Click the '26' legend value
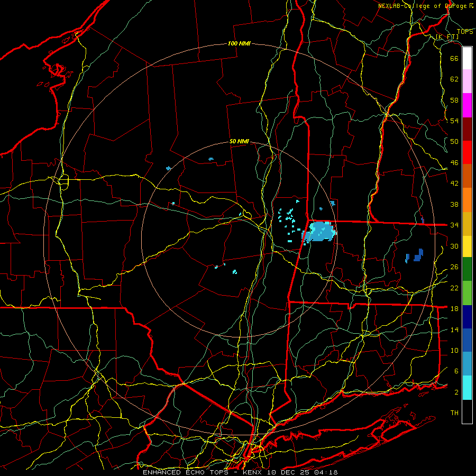Screen dimensions: 476x476 [454, 267]
